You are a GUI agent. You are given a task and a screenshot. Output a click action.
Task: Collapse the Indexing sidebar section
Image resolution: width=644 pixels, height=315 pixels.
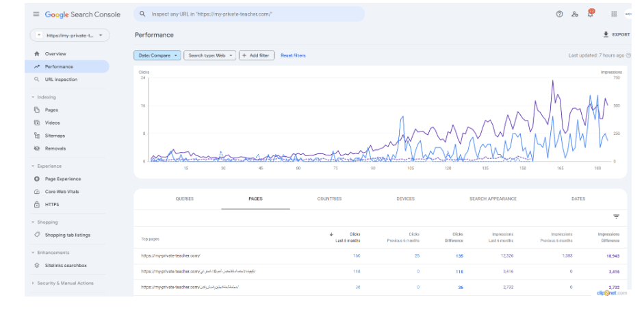pyautogui.click(x=46, y=97)
